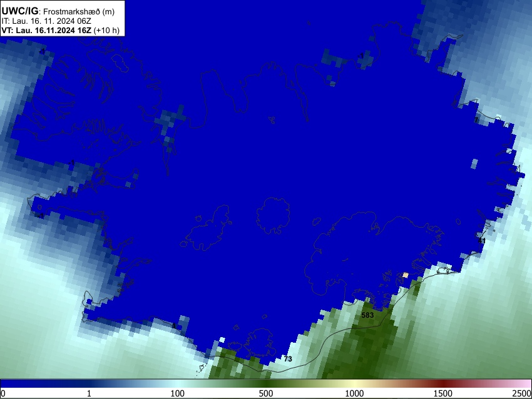Click the dark red section of color bar
The height and width of the screenshot is (399, 532).
point(443,383)
